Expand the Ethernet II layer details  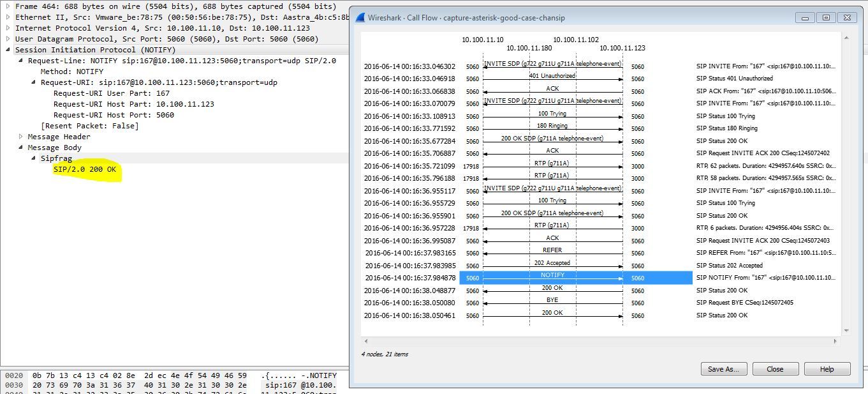point(8,17)
